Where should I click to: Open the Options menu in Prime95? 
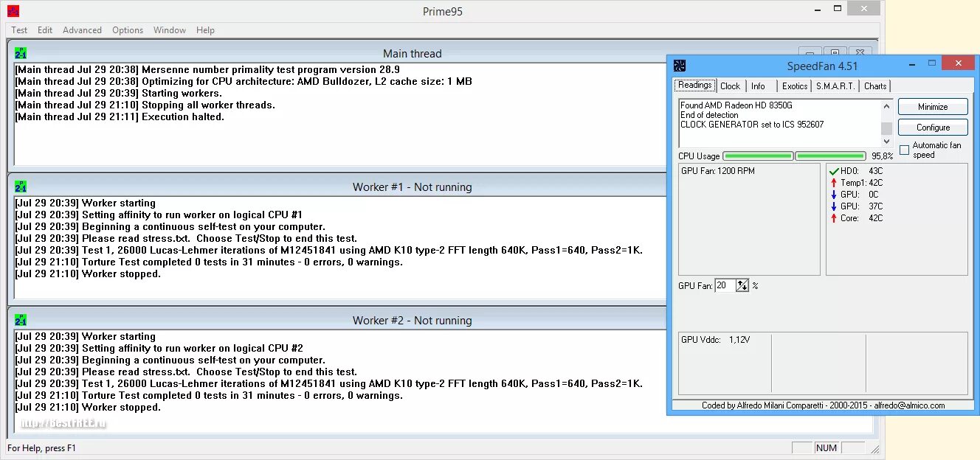[x=128, y=30]
